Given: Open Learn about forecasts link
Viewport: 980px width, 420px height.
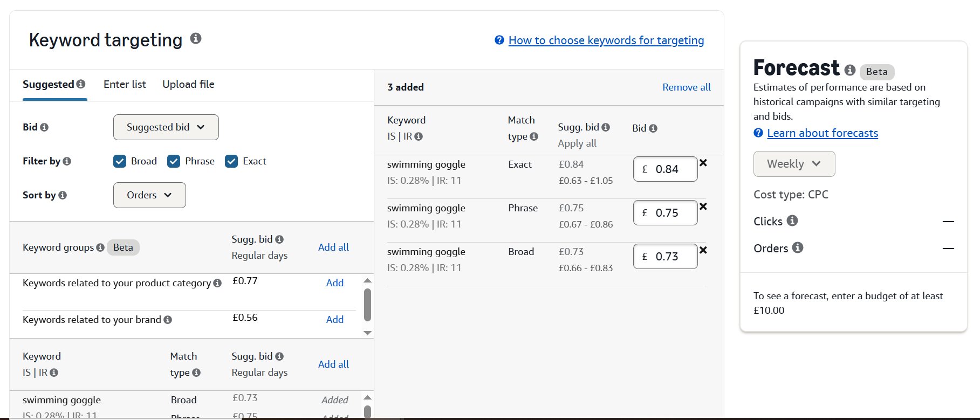Looking at the screenshot, I should tap(823, 133).
